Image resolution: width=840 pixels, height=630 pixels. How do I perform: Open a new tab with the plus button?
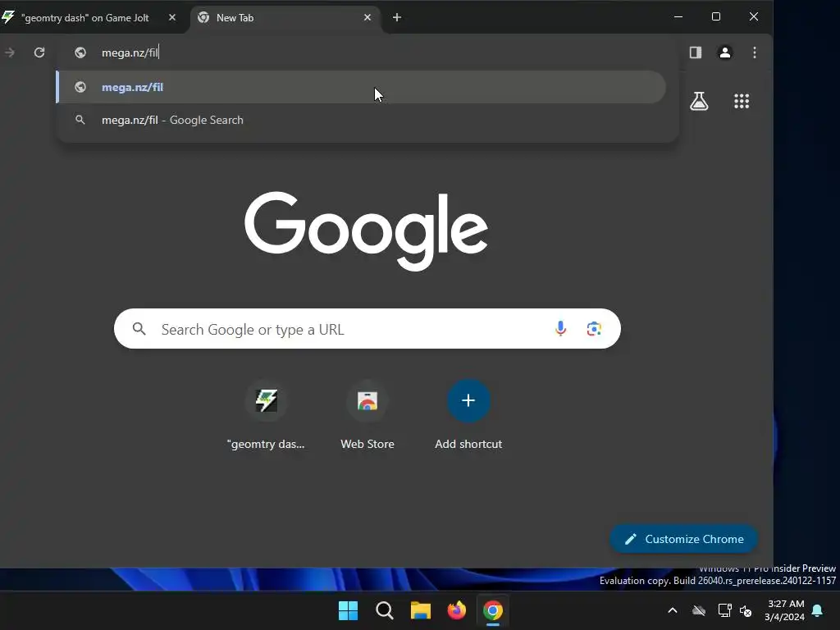pos(397,18)
